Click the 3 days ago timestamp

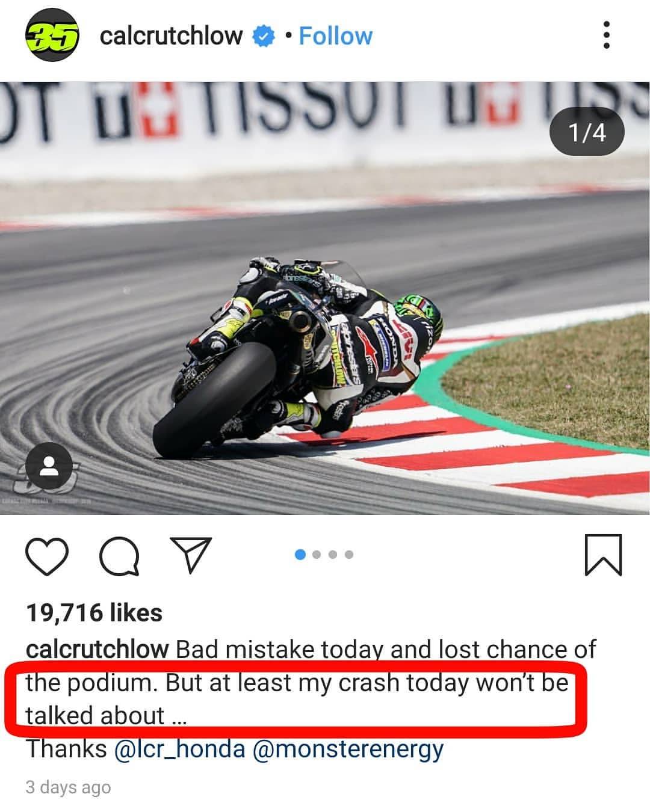[68, 787]
